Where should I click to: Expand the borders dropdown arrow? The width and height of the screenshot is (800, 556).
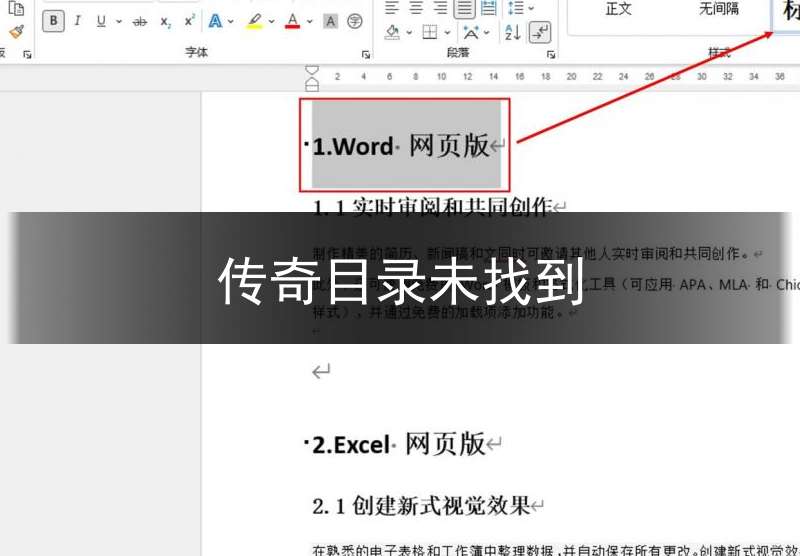(x=447, y=33)
